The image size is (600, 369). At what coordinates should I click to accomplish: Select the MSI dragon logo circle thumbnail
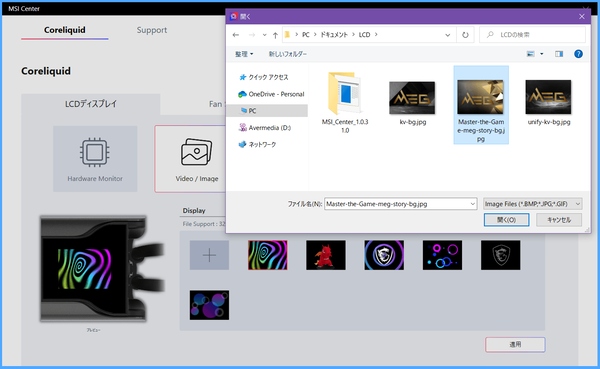click(384, 255)
